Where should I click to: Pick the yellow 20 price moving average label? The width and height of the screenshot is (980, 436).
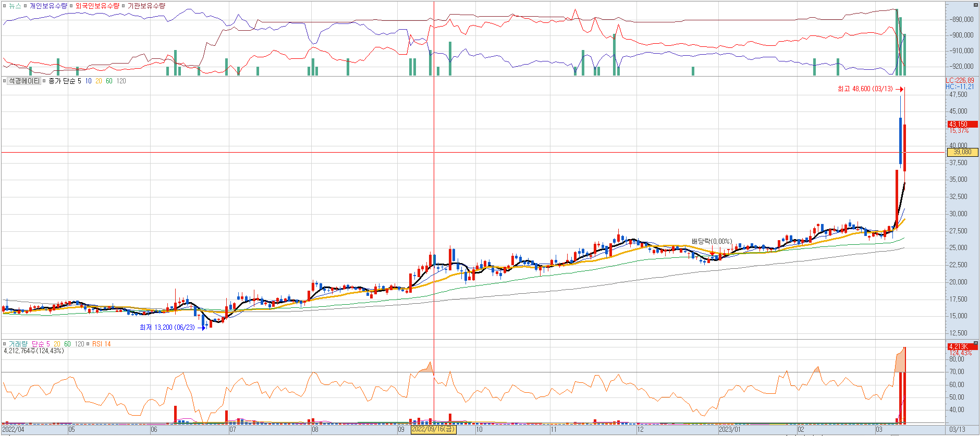[x=99, y=81]
